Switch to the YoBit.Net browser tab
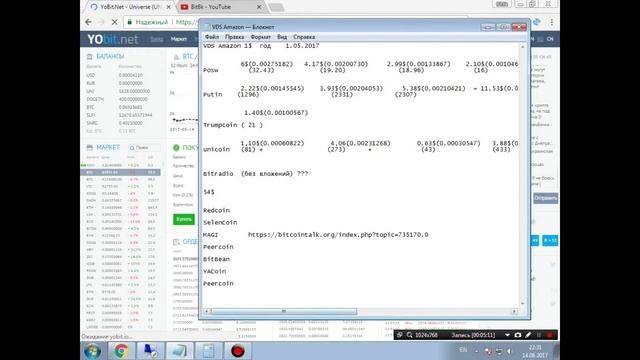Viewport: 640px width, 360px height. [x=130, y=7]
